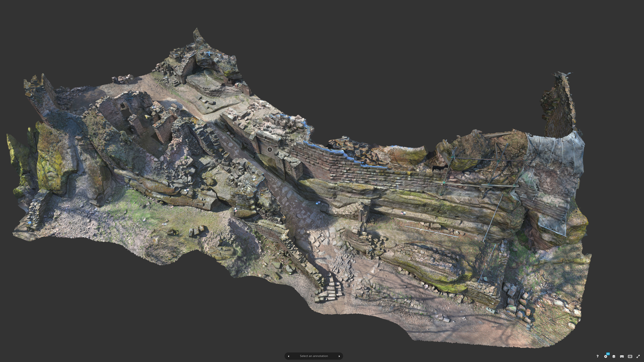Open the model inspector layers icon
The height and width of the screenshot is (362, 644).
tap(614, 356)
